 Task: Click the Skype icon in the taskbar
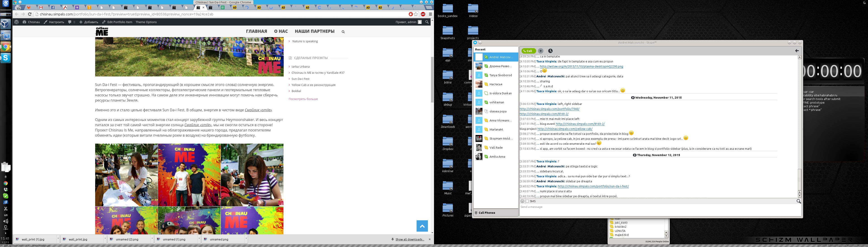click(x=6, y=58)
